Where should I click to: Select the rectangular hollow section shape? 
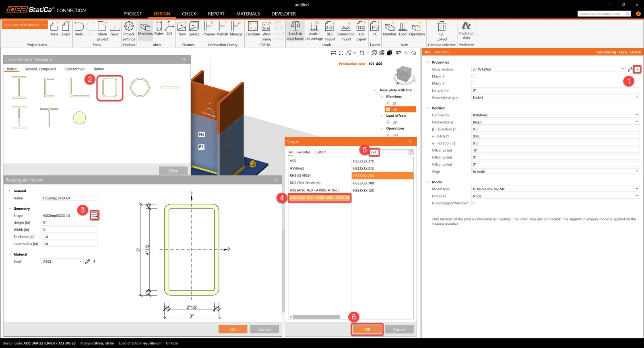coord(109,87)
